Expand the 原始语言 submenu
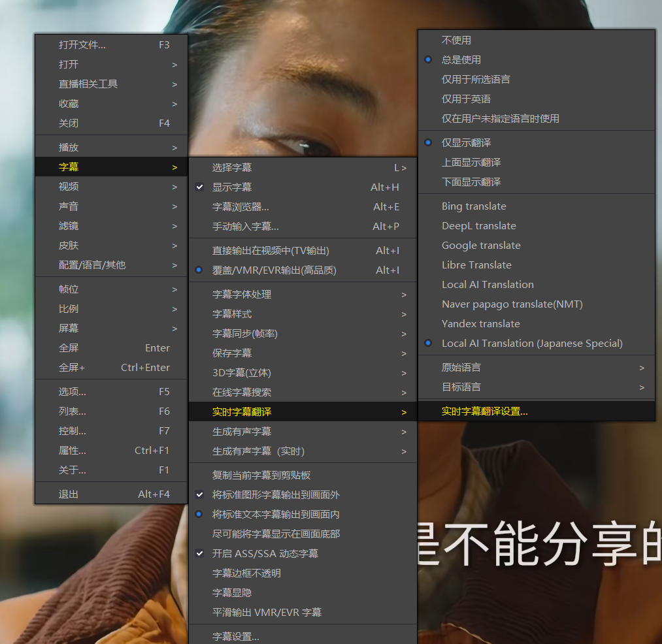Screen dimensions: 662x644 pos(536,367)
